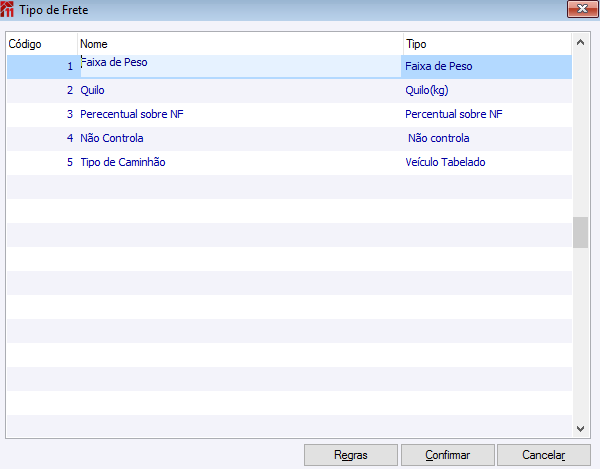Click the scroll up arrow
This screenshot has height=469, width=600.
coord(580,42)
